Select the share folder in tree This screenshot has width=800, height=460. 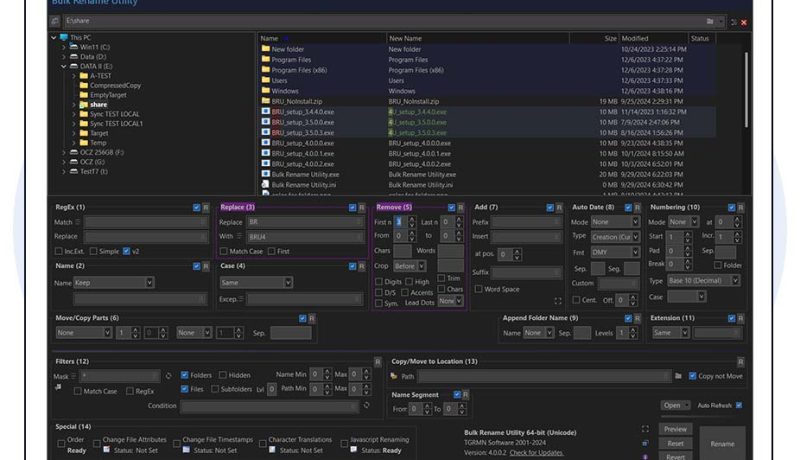coord(98,105)
